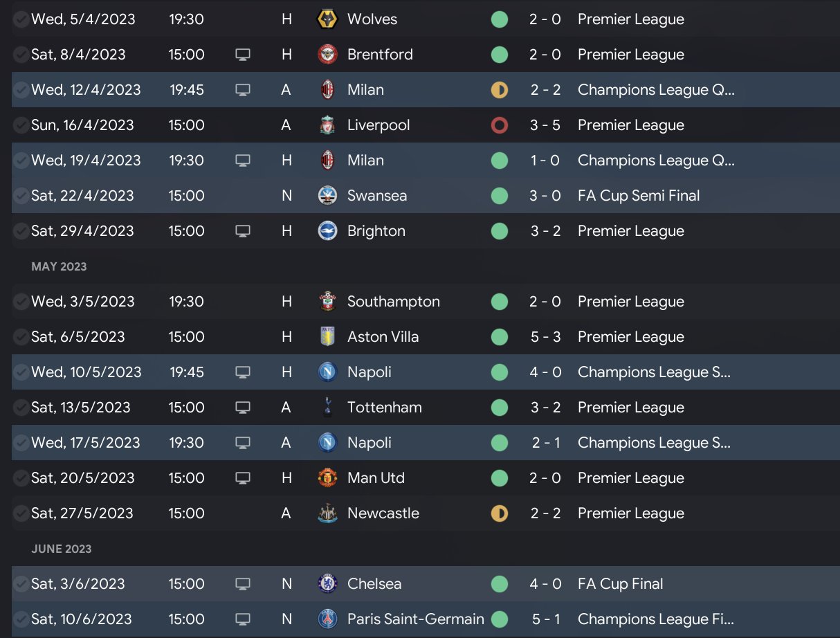Click the Tottenham club crest
The width and height of the screenshot is (840, 638).
[x=327, y=408]
